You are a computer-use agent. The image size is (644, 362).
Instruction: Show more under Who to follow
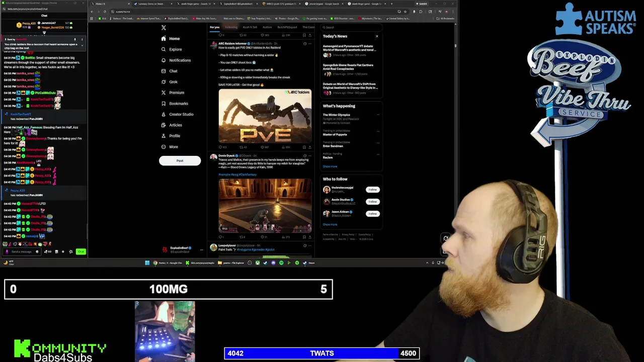click(330, 225)
